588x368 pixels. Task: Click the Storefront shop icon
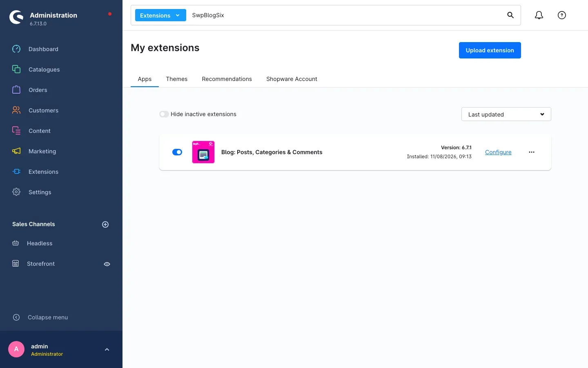(16, 264)
